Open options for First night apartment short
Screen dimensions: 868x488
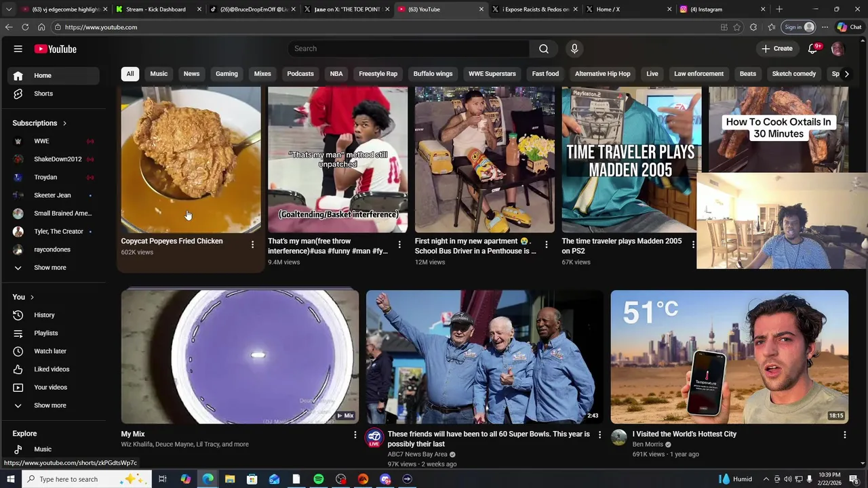coord(547,245)
